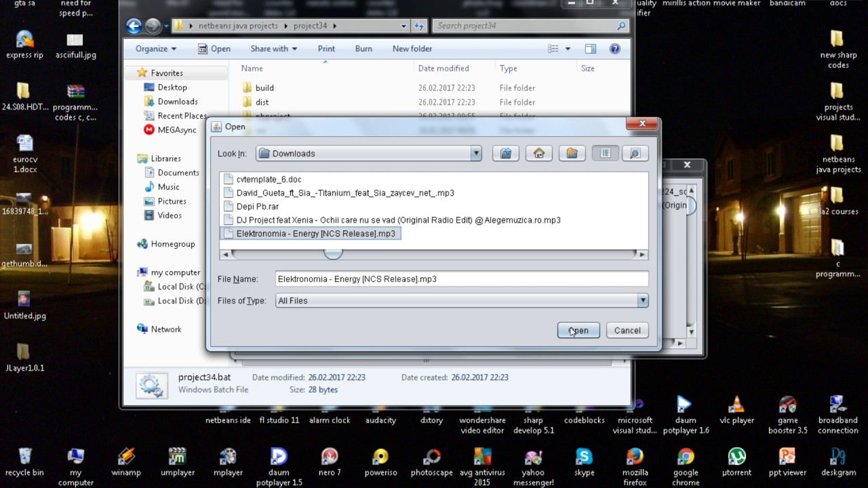
Task: Select cvtemplate_6.doc in file list
Action: point(262,180)
